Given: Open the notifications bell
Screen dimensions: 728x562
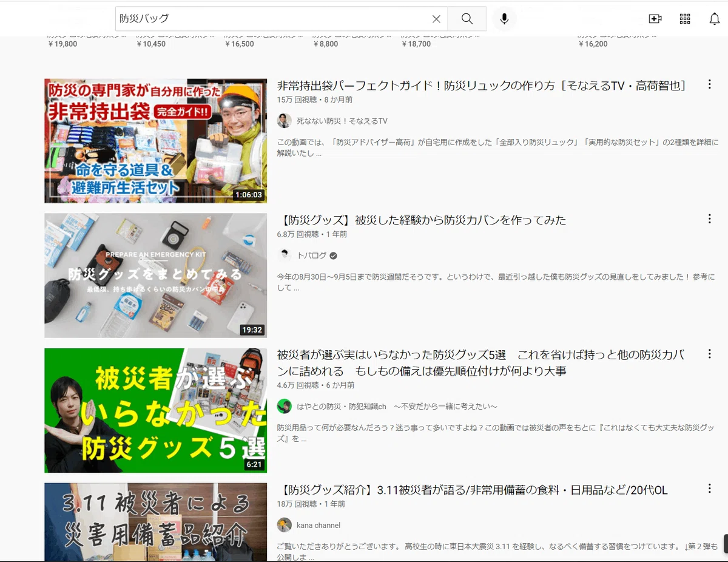Looking at the screenshot, I should (715, 19).
